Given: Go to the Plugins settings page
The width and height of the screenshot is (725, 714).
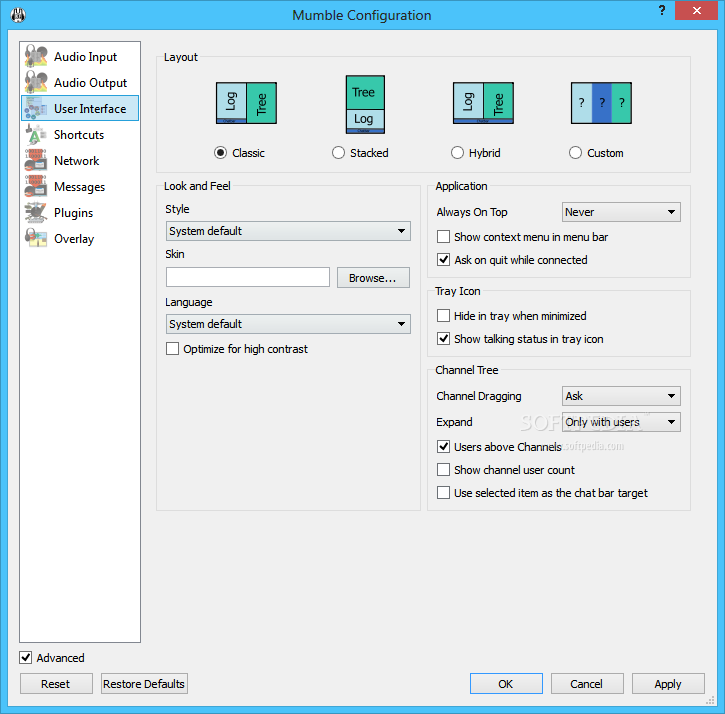Looking at the screenshot, I should pos(80,213).
